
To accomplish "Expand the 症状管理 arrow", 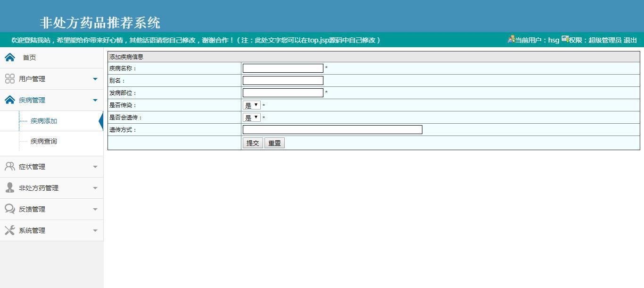I will pyautogui.click(x=95, y=167).
